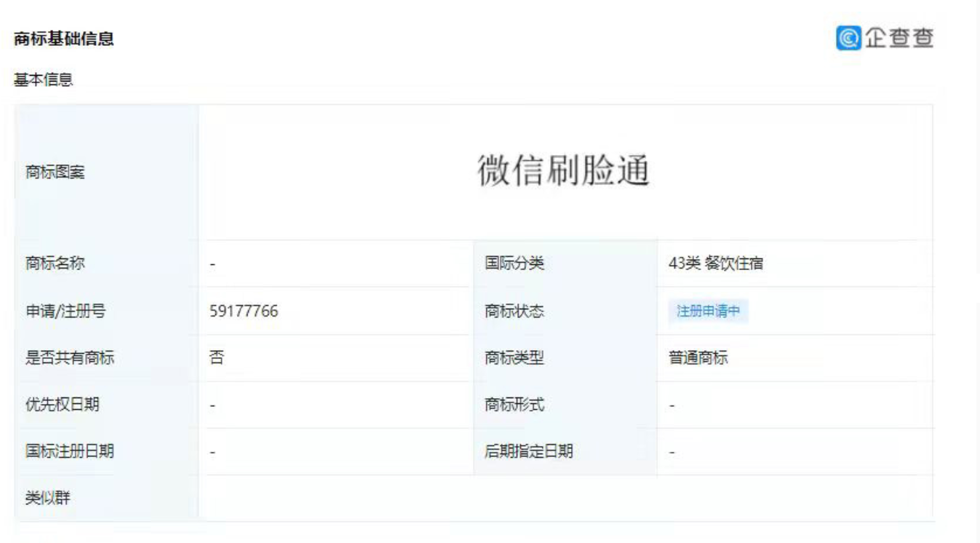Image resolution: width=980 pixels, height=543 pixels.
Task: Click the 是否共有商标 field label
Action: [70, 358]
